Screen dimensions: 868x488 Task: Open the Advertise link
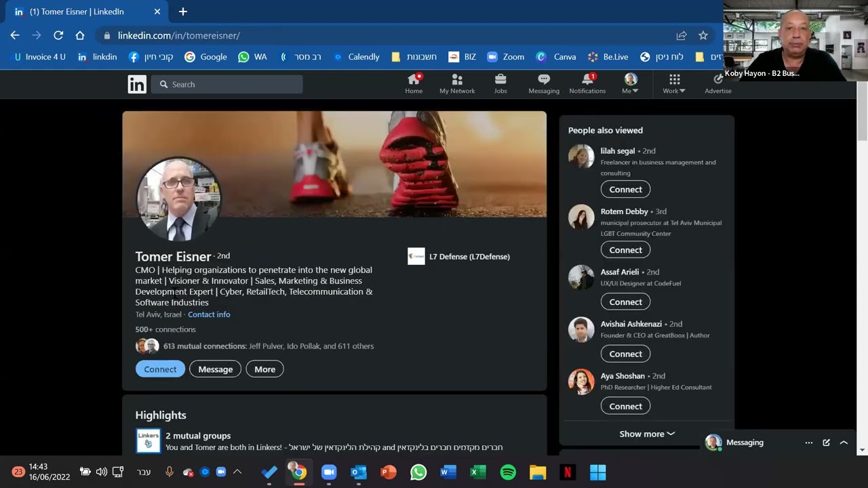pyautogui.click(x=717, y=84)
